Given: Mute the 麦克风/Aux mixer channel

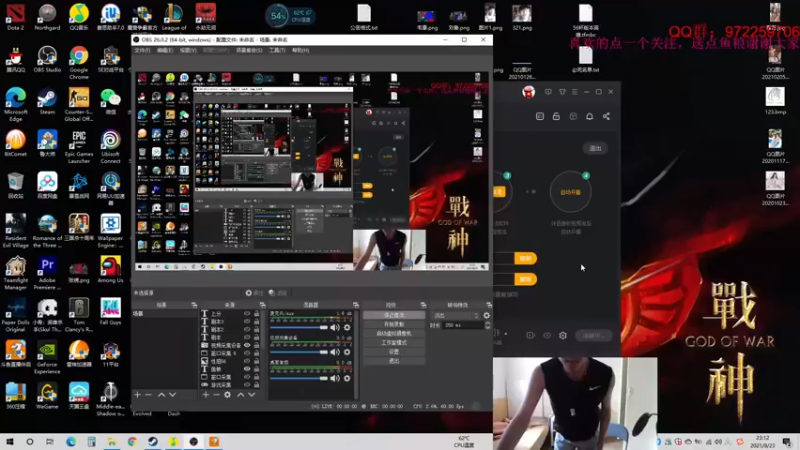Looking at the screenshot, I should (x=335, y=328).
